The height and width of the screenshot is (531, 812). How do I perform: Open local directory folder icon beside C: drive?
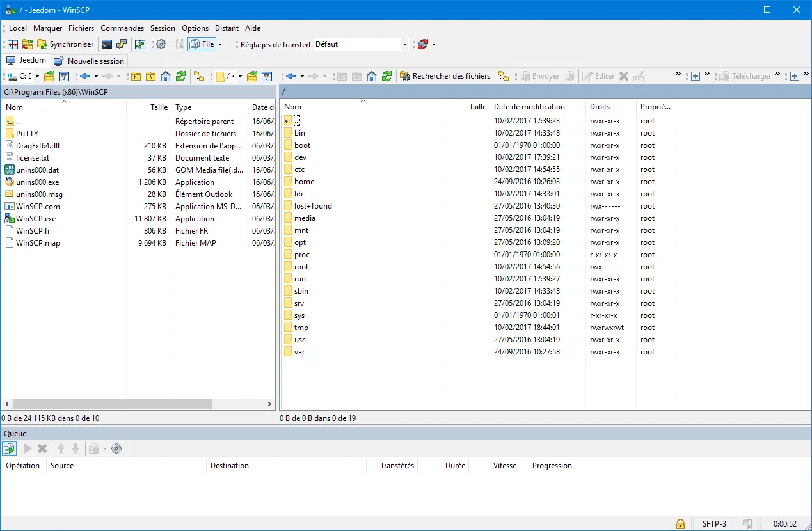(x=49, y=76)
